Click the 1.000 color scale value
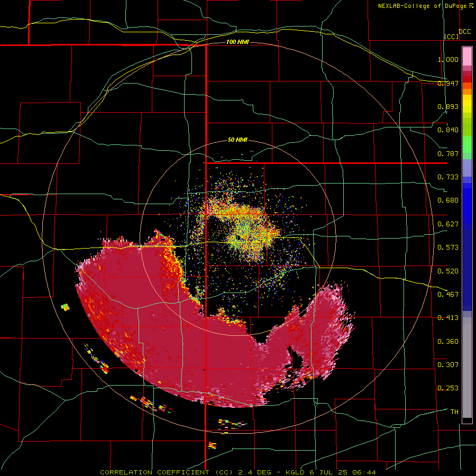Viewport: 476px width, 476px height. [x=448, y=59]
